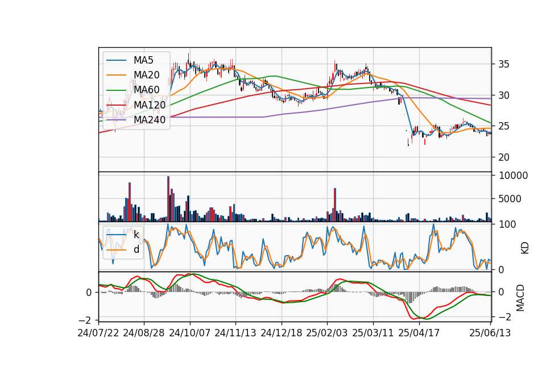Click the 25/04/17 date tick label
This screenshot has height=392, width=546.
point(419,333)
